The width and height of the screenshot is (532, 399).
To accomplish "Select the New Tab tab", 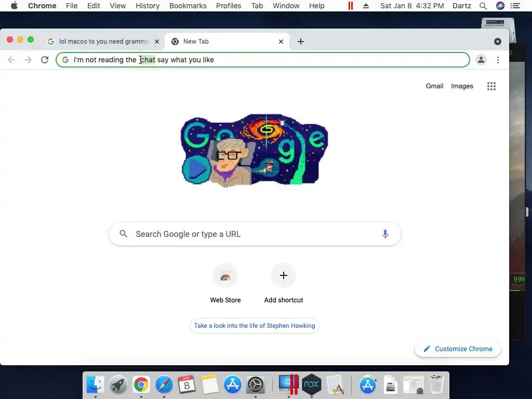I will pos(227,42).
